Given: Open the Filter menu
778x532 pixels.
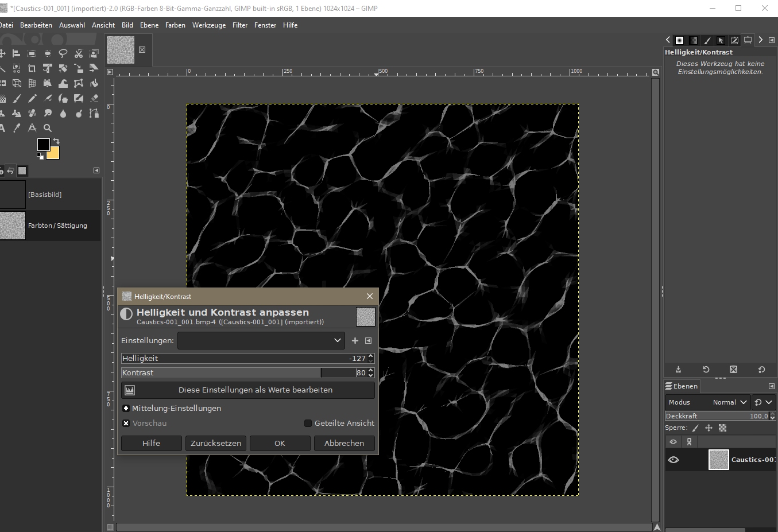Looking at the screenshot, I should (x=240, y=25).
